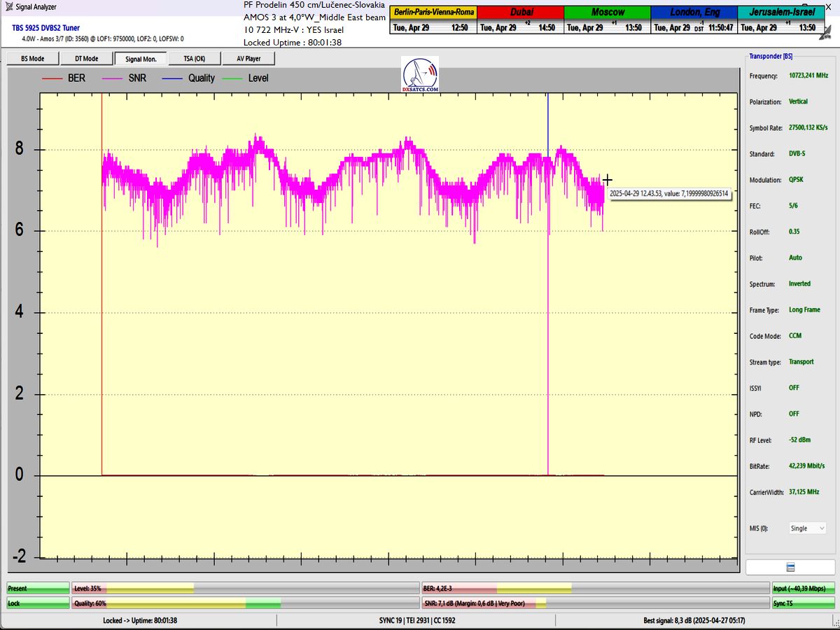Click the red BER legend line
The height and width of the screenshot is (630, 840).
click(53, 78)
